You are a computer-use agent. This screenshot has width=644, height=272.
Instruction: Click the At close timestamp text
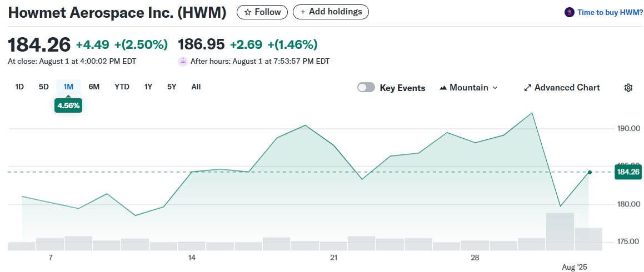point(72,62)
